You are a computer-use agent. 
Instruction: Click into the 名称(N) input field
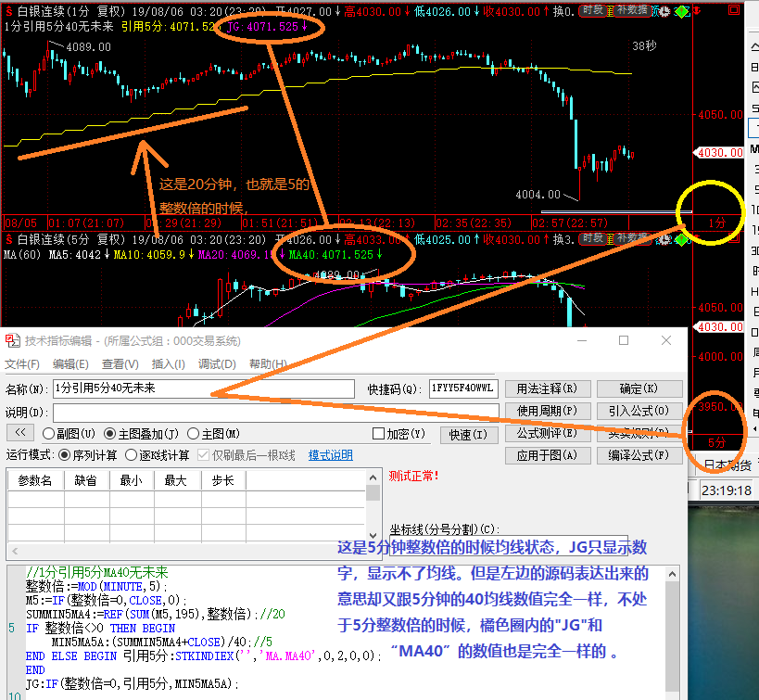point(203,388)
